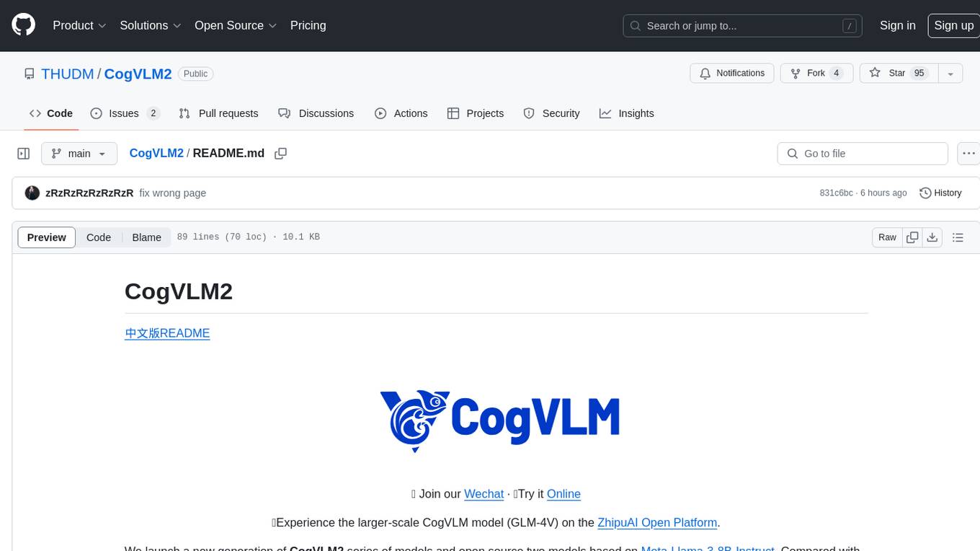Viewport: 980px width, 551px height.
Task: Copy the README.md file path
Action: tap(281, 154)
